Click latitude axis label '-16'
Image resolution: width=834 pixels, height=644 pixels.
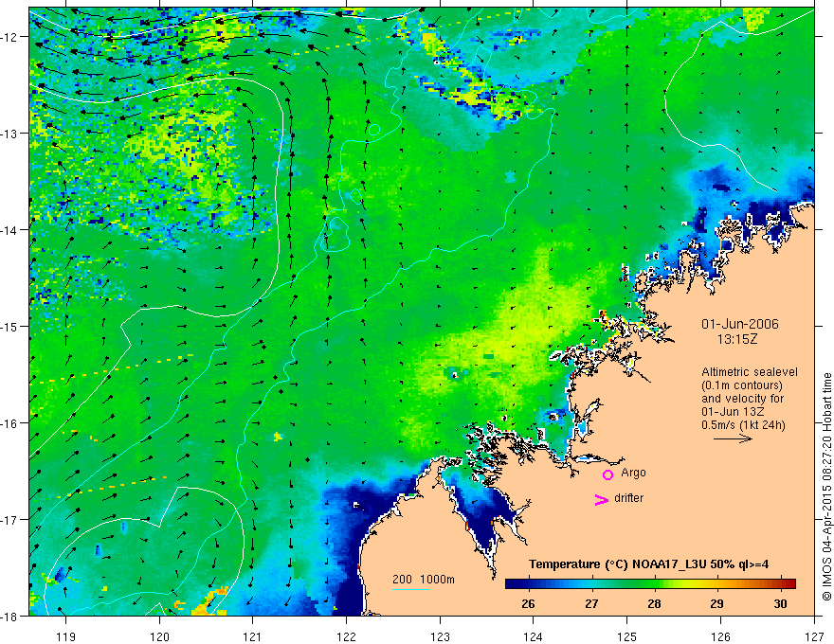click(x=9, y=423)
